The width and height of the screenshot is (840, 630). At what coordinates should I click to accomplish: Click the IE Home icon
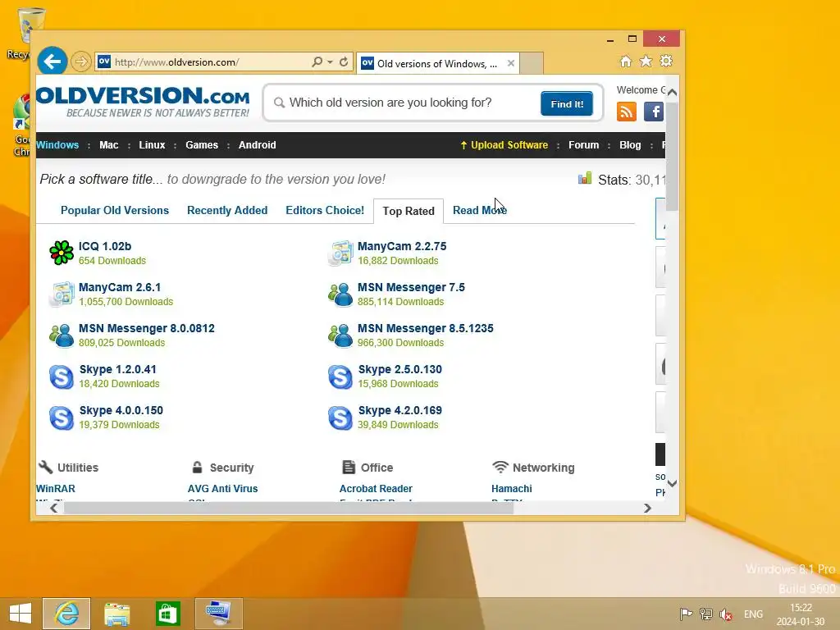pos(626,61)
